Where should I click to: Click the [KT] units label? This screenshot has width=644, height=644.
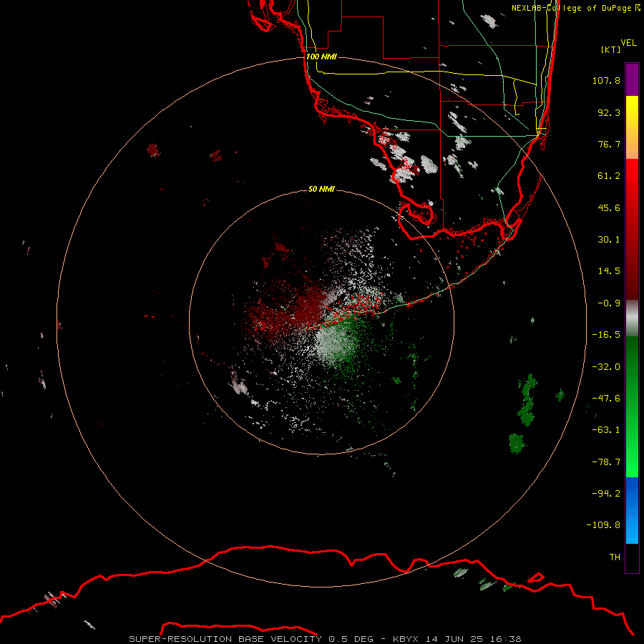(x=610, y=49)
